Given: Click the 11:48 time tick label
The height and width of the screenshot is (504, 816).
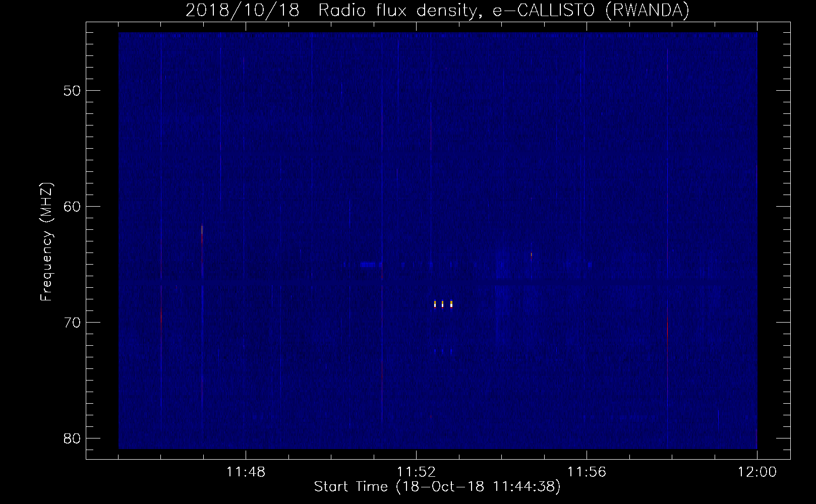Looking at the screenshot, I should tap(246, 472).
